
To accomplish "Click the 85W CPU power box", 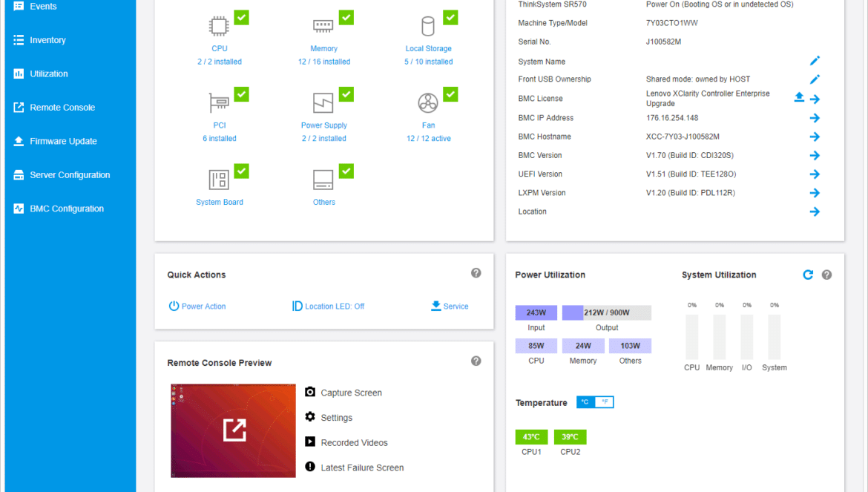I will point(536,346).
